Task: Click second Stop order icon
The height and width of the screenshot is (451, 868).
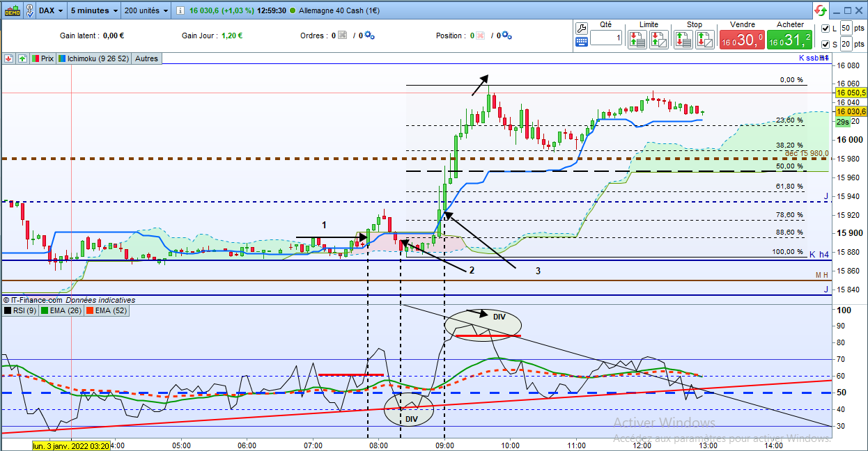Action: pos(705,40)
